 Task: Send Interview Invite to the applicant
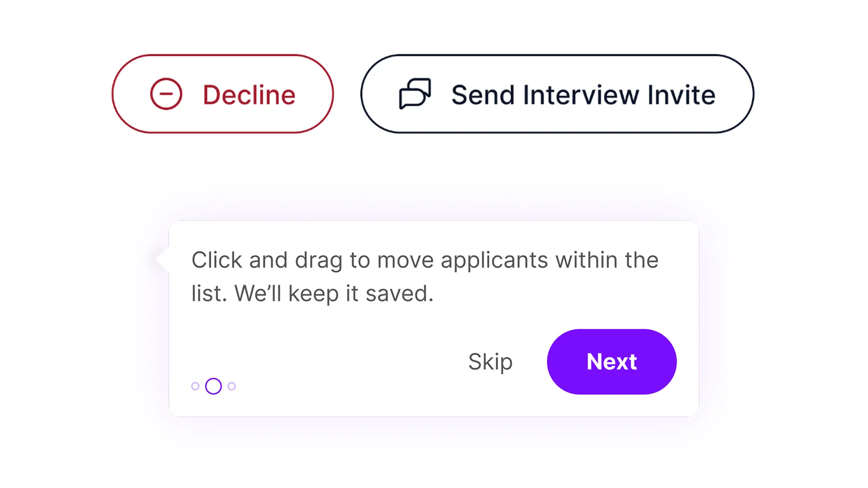[557, 94]
